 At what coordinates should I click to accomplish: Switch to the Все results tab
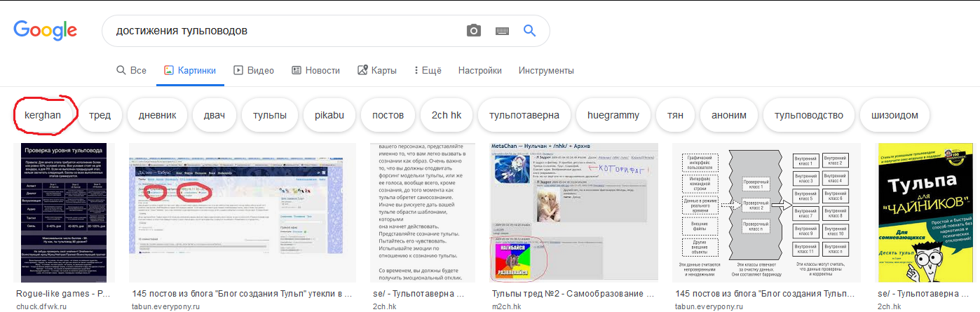[131, 70]
